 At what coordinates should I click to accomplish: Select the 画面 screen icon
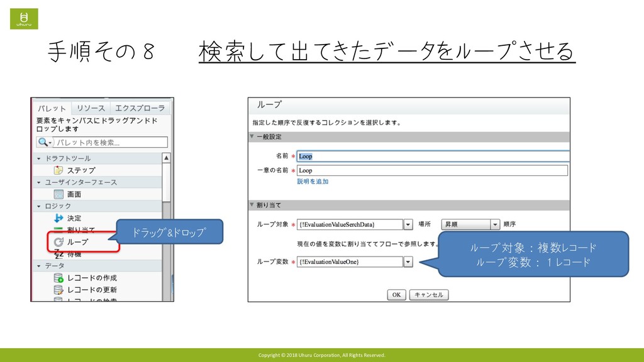pyautogui.click(x=58, y=194)
